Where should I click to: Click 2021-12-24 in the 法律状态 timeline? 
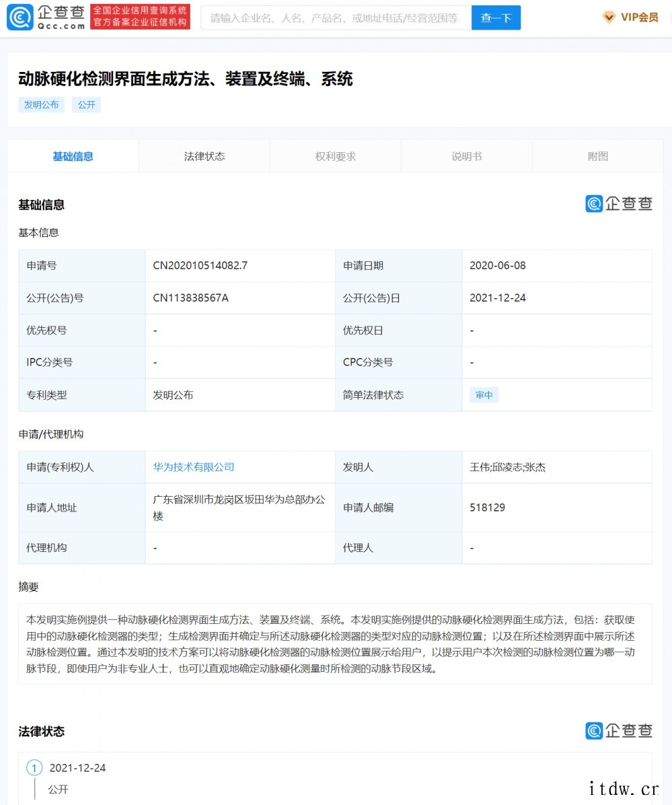tap(77, 768)
